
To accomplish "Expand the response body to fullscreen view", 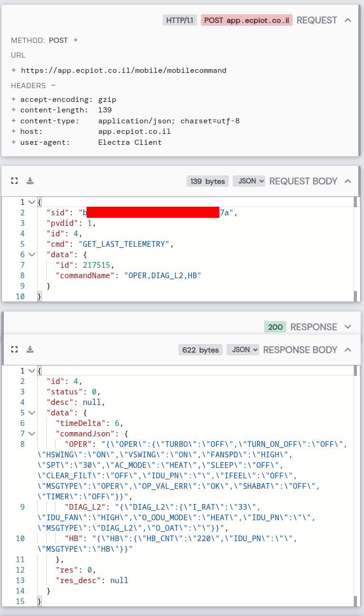I will coord(14,349).
